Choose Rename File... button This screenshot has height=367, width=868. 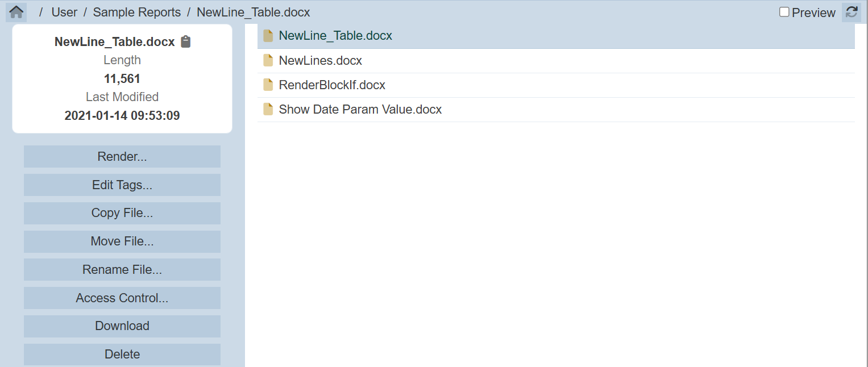point(122,270)
